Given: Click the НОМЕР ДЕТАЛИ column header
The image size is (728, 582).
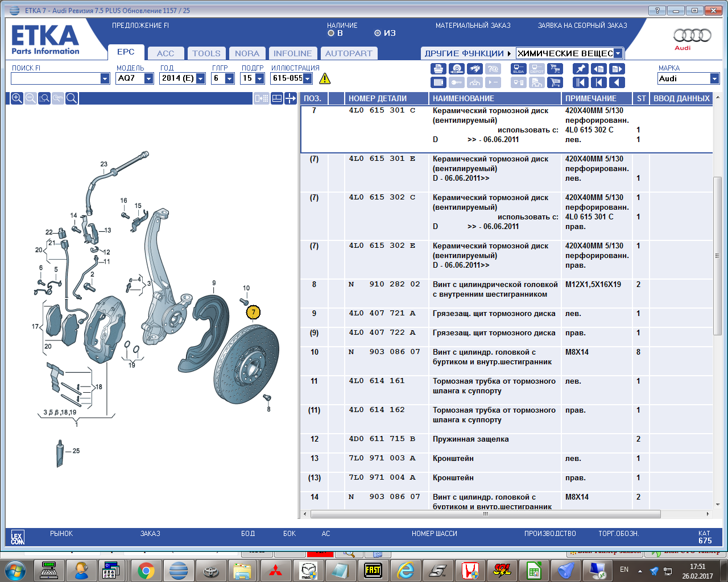Looking at the screenshot, I should [378, 98].
